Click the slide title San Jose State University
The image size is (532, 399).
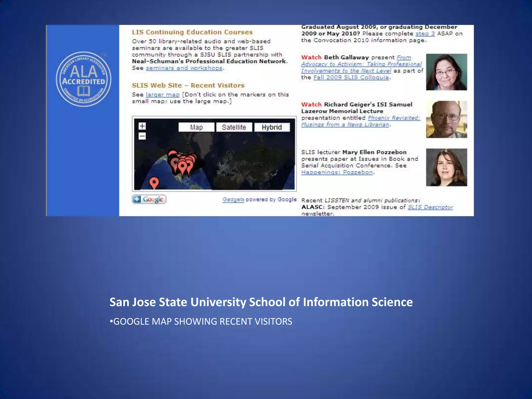[261, 302]
